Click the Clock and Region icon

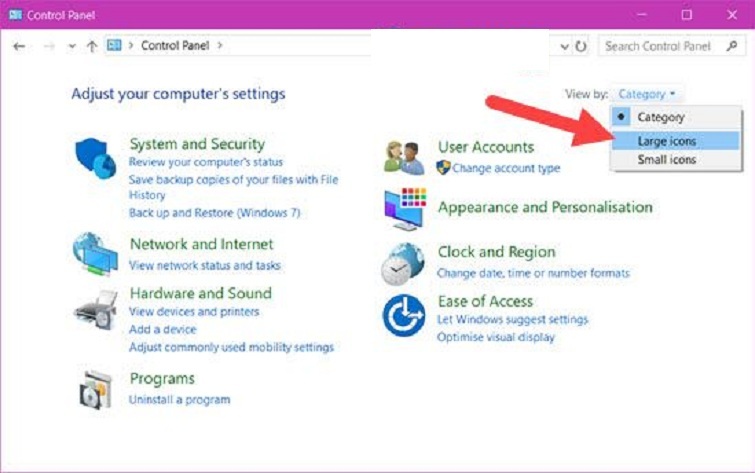403,264
